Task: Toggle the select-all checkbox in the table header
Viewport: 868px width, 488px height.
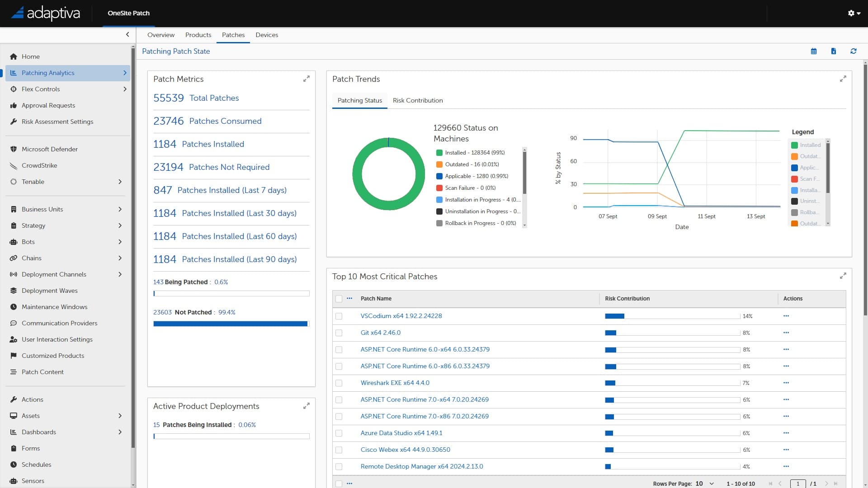Action: pyautogui.click(x=339, y=299)
